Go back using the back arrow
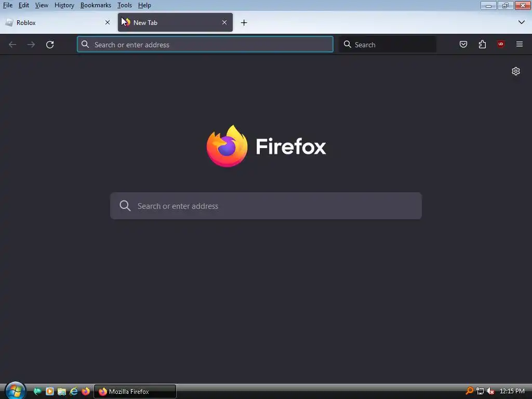Screen dimensions: 532x399 12,45
